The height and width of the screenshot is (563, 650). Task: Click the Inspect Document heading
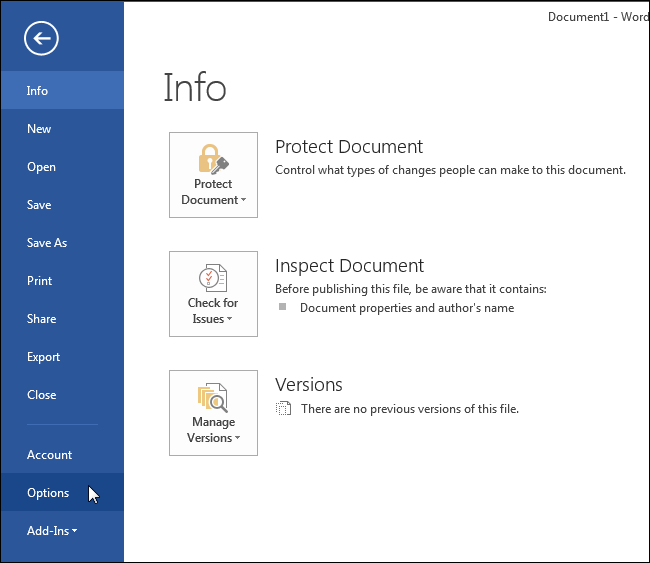349,266
